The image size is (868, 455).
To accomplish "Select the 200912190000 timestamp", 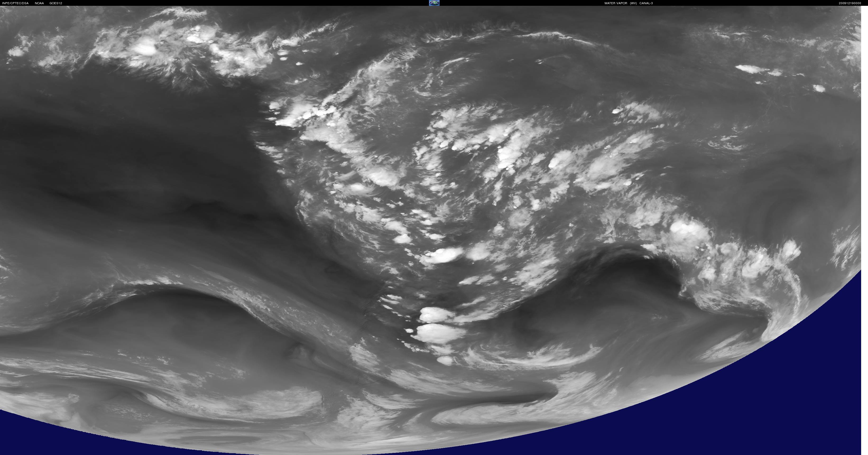I will click(x=850, y=3).
